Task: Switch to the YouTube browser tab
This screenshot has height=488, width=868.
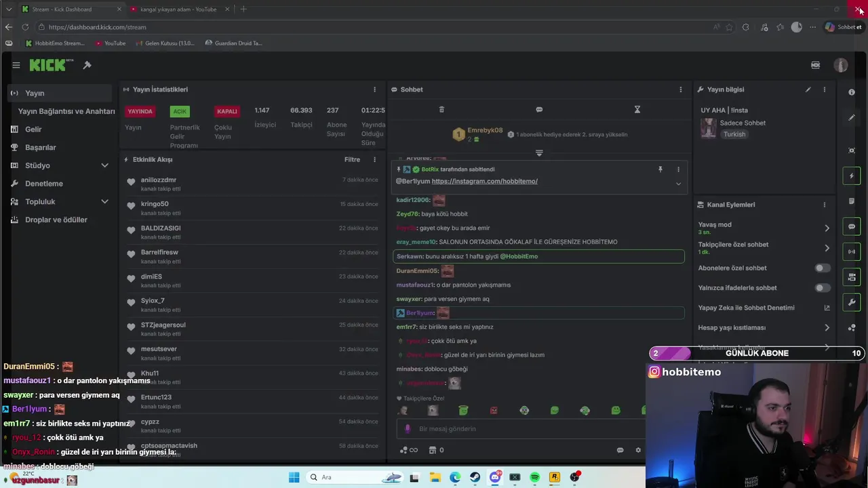Action: coord(179,9)
